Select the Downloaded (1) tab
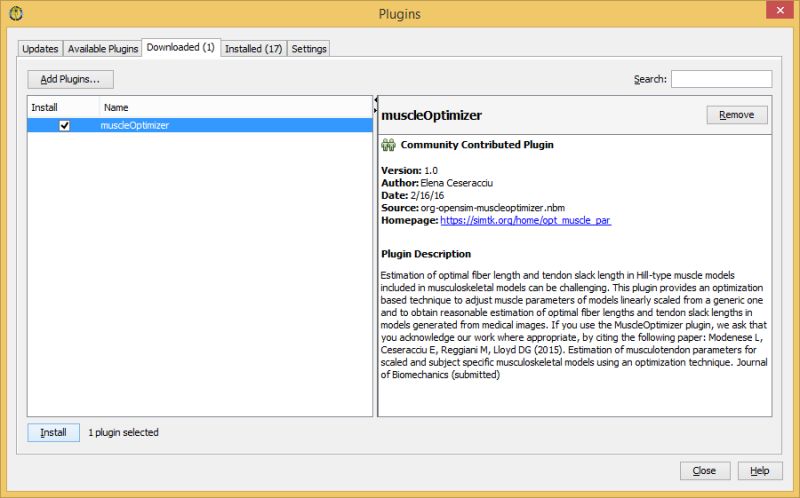 point(181,47)
